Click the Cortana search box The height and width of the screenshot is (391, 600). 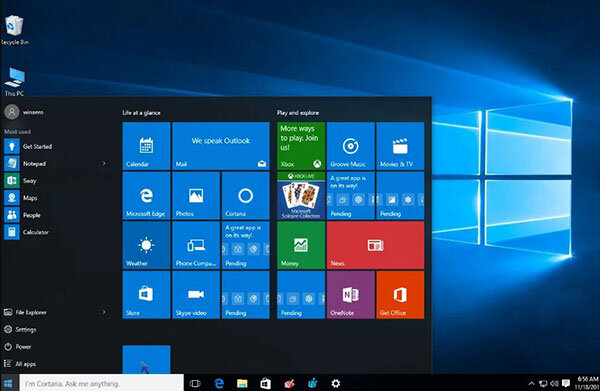coord(102,383)
